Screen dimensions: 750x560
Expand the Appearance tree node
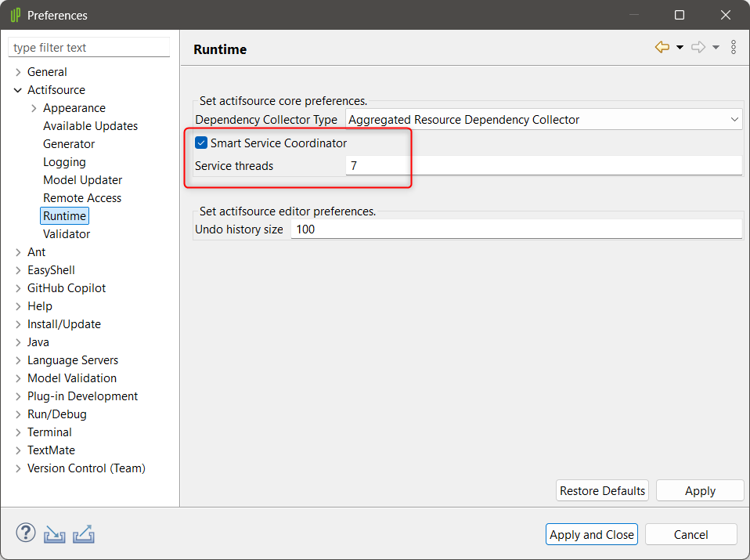[x=34, y=108]
